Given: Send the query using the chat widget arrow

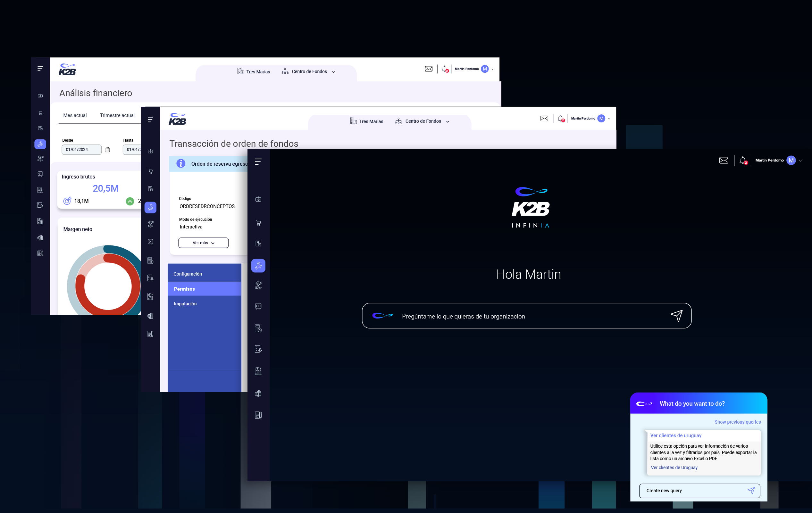Looking at the screenshot, I should click(x=751, y=491).
